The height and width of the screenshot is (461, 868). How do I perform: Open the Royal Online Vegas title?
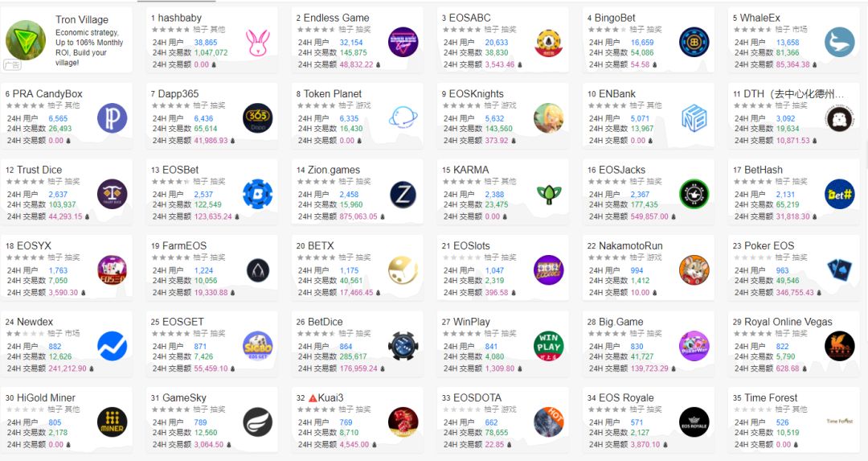pos(788,322)
